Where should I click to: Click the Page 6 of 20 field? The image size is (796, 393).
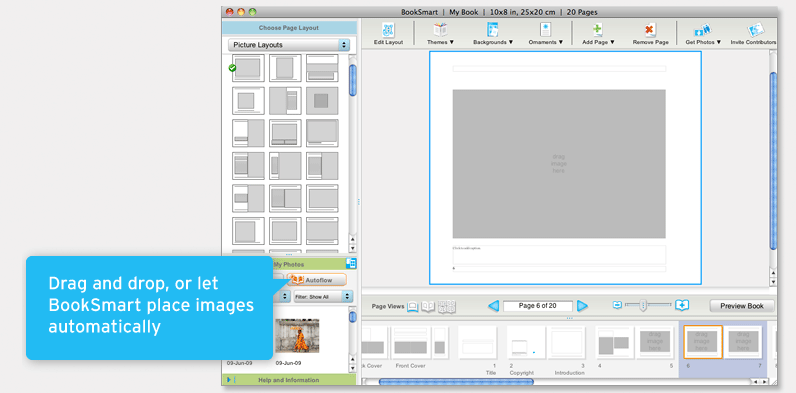(x=538, y=306)
